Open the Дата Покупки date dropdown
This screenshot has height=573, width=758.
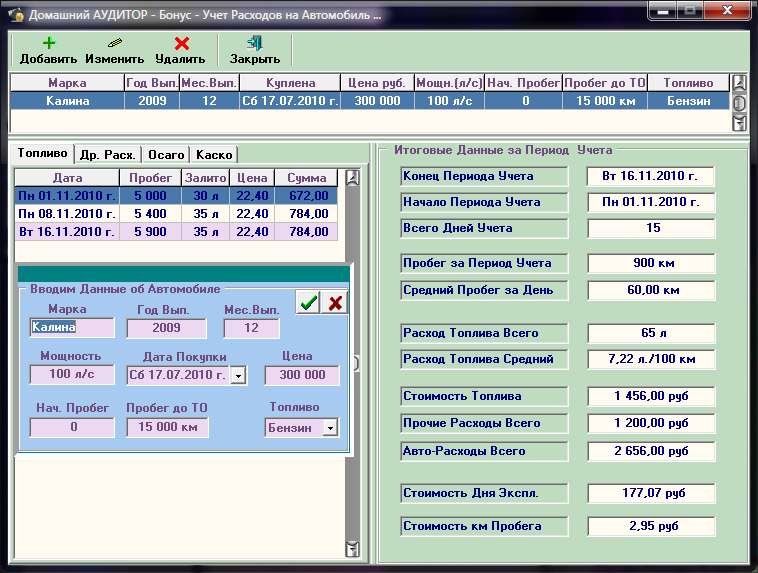click(238, 376)
